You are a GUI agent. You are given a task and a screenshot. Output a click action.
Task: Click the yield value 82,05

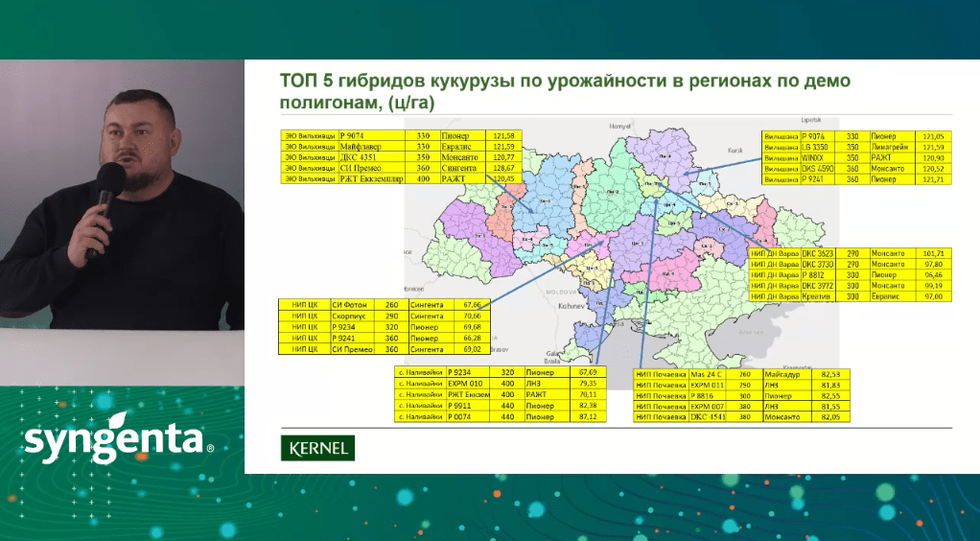coord(830,416)
